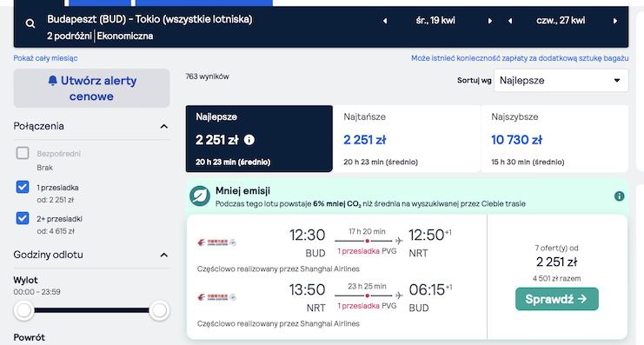Select the Najszybsze tab
This screenshot has width=644, height=345.
click(x=554, y=139)
